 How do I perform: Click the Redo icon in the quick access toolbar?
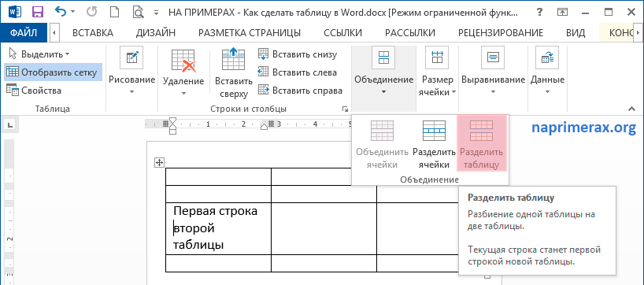[x=91, y=12]
